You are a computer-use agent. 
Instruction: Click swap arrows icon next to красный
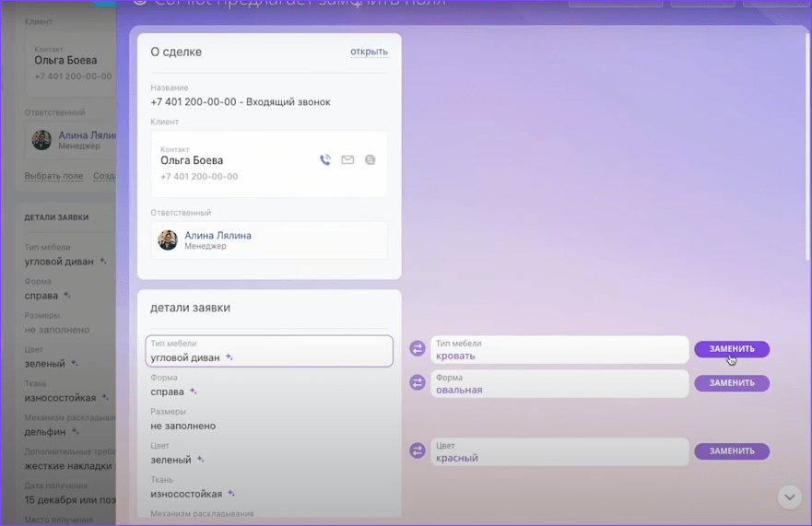[418, 451]
